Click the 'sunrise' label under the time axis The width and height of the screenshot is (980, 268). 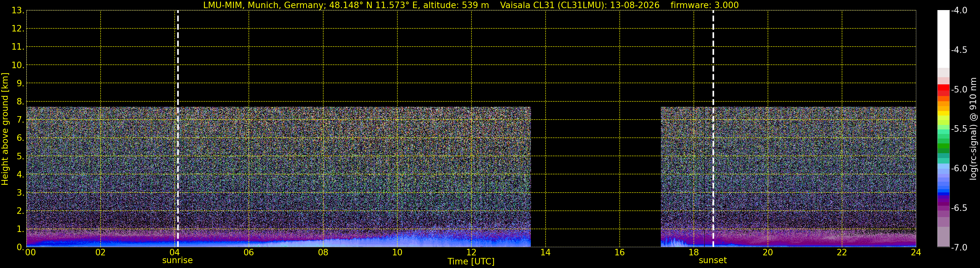click(177, 261)
